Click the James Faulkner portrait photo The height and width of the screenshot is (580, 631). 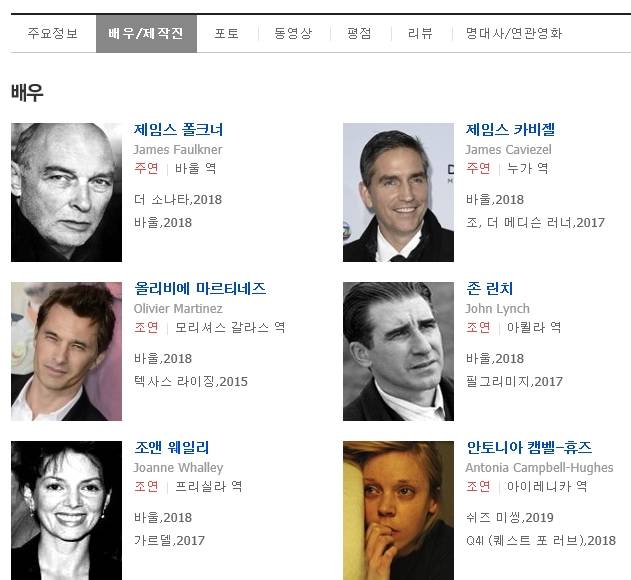[x=66, y=192]
